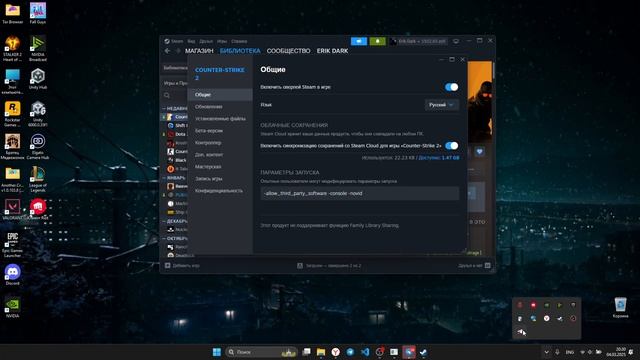Click the Windows Start button
This screenshot has width=640, height=360.
217,352
